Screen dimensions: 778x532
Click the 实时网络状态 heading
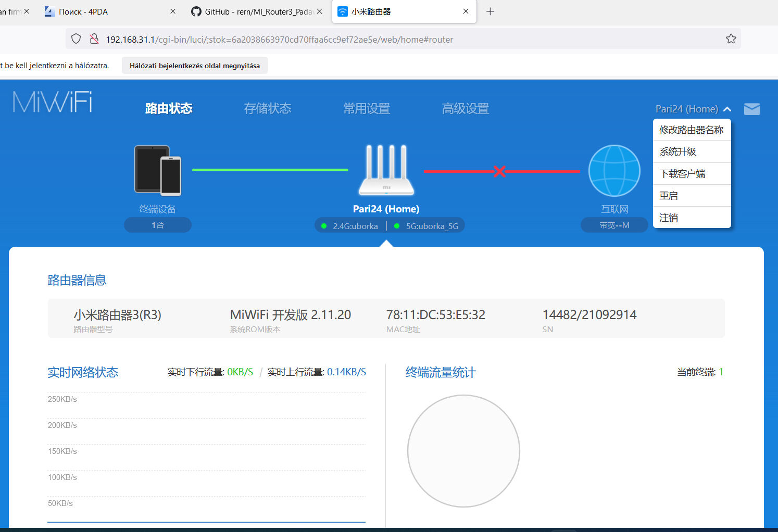[83, 372]
